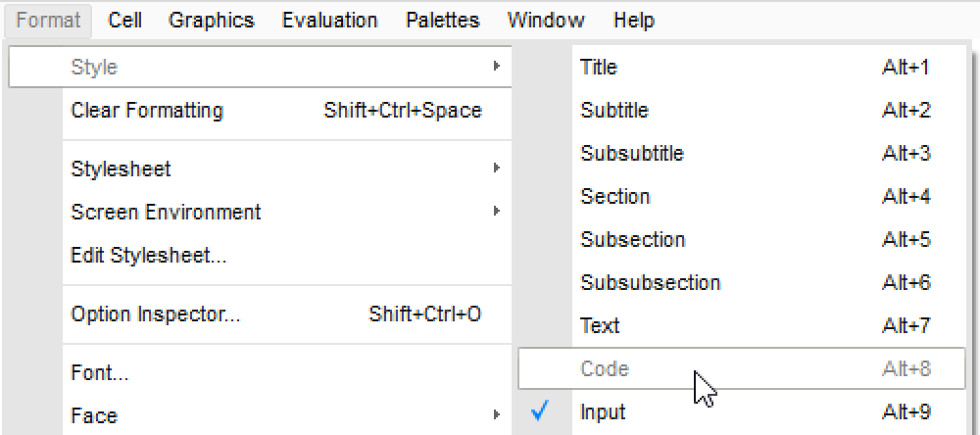Screen dimensions: 980x435
Task: Open the Palettes menu
Action: point(443,20)
